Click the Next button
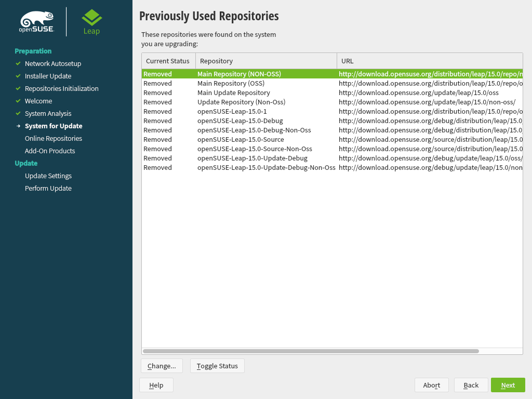Screen dimensions: 532x399 point(508,385)
